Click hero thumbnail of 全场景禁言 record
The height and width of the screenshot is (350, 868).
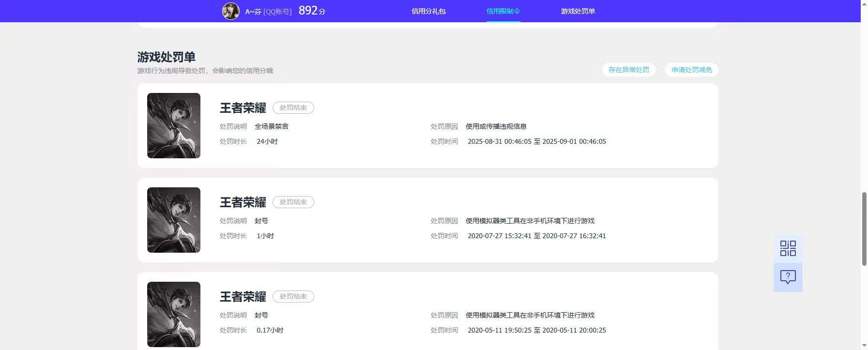tap(174, 125)
